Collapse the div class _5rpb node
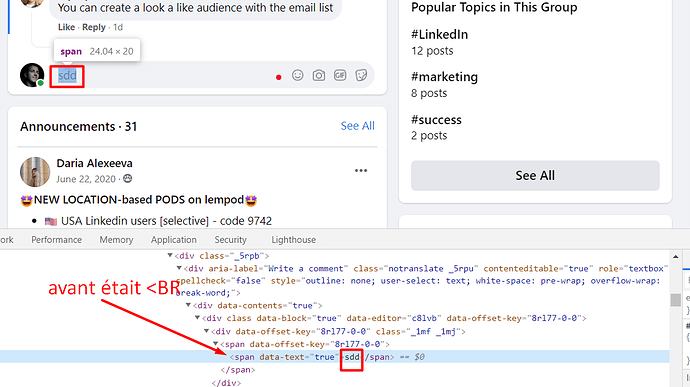This screenshot has width=690, height=387. pyautogui.click(x=170, y=255)
